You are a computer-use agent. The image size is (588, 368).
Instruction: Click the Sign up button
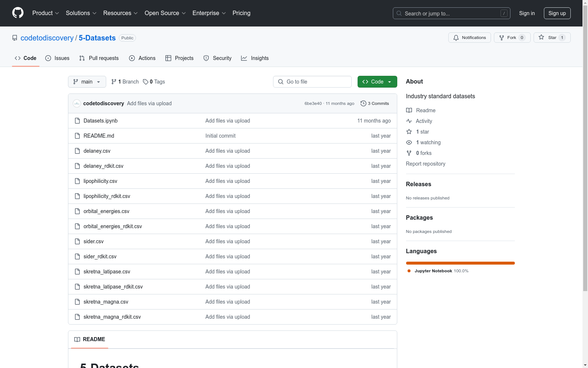pyautogui.click(x=557, y=13)
